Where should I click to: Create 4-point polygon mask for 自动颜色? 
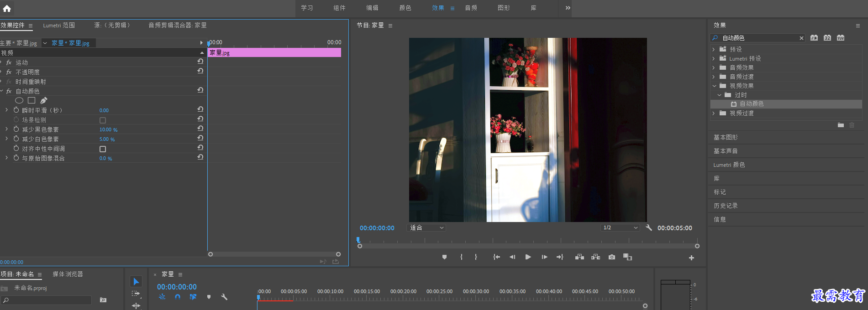pos(32,100)
